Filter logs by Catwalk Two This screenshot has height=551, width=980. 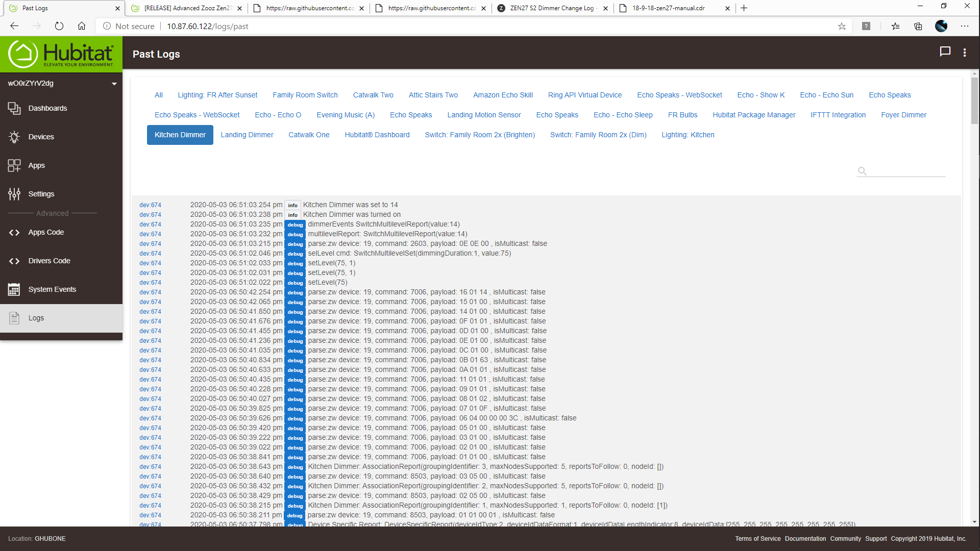click(x=373, y=95)
